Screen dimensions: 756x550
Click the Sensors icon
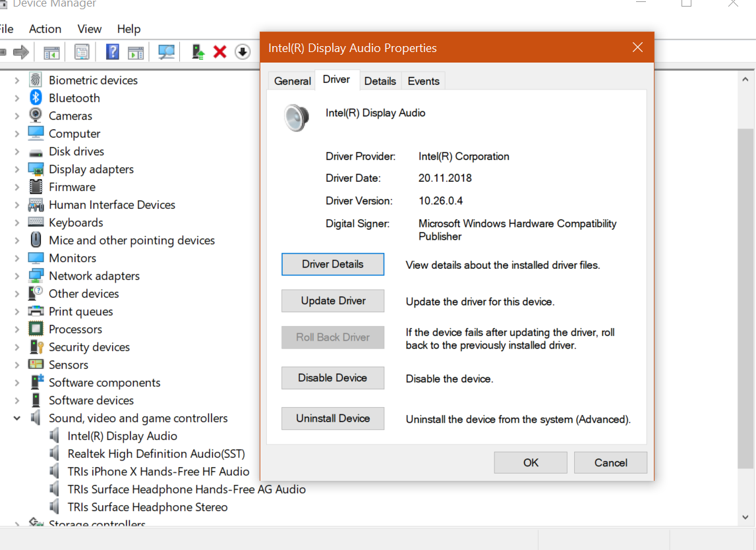pyautogui.click(x=36, y=364)
